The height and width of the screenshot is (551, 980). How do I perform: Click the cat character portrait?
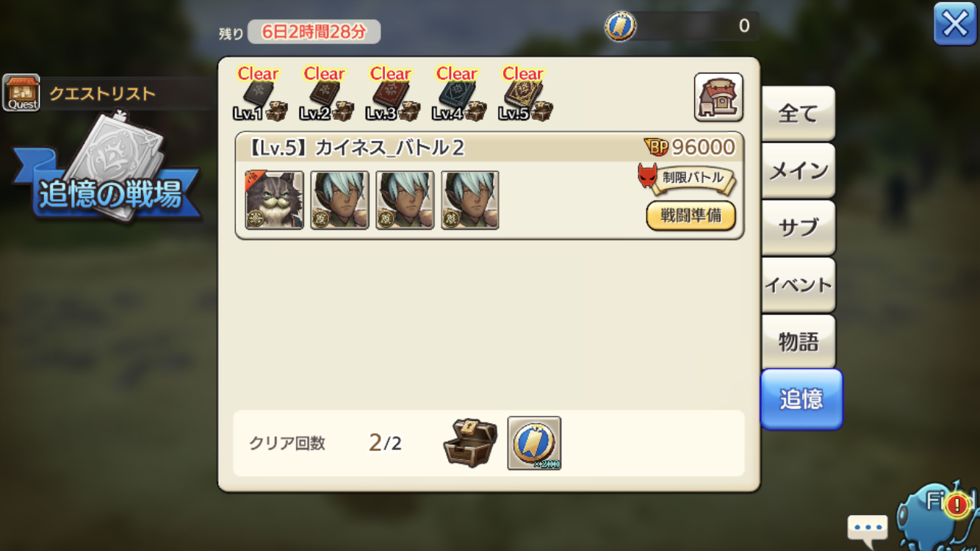tap(275, 201)
